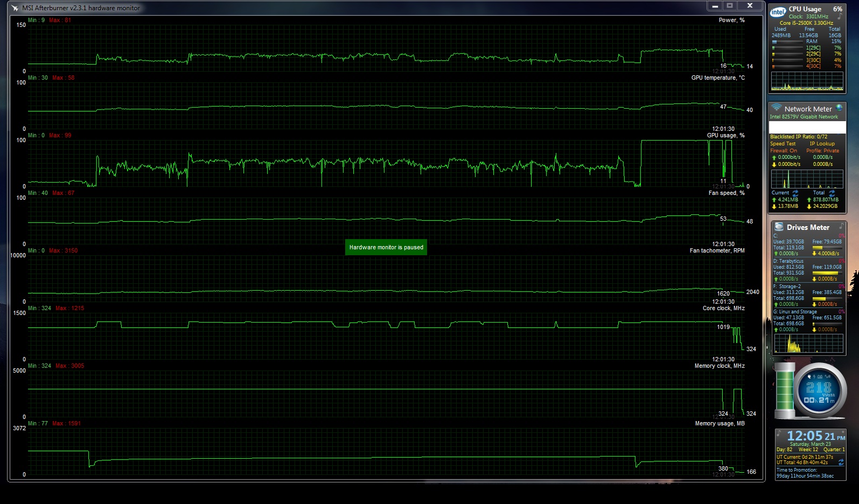The width and height of the screenshot is (859, 504).
Task: Click the 'GPU usage, %' graph label
Action: [x=725, y=135]
